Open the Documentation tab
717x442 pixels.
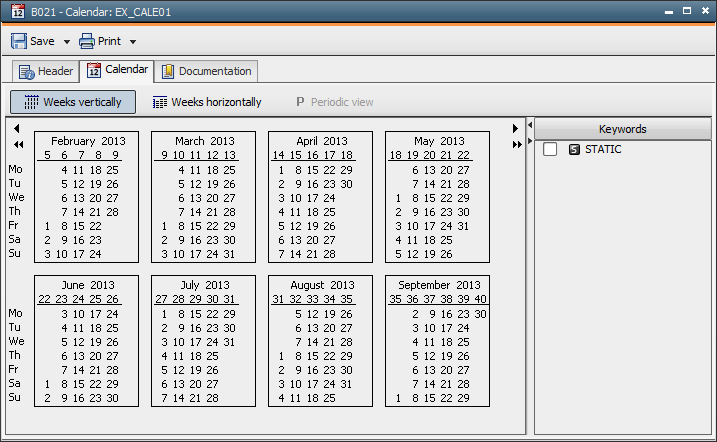(x=206, y=71)
